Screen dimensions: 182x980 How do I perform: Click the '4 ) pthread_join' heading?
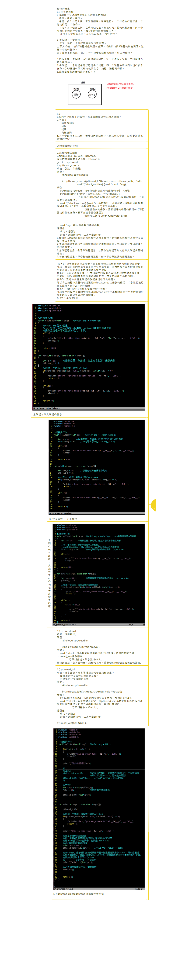(66, 669)
